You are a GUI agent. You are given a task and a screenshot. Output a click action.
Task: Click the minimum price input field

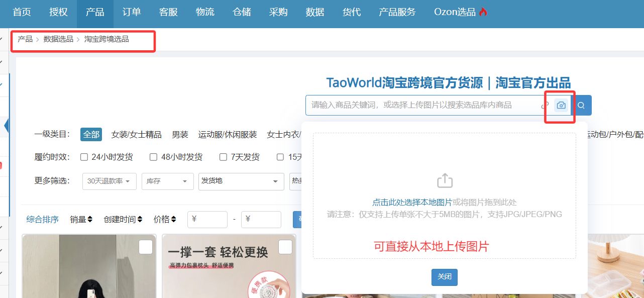tap(207, 220)
